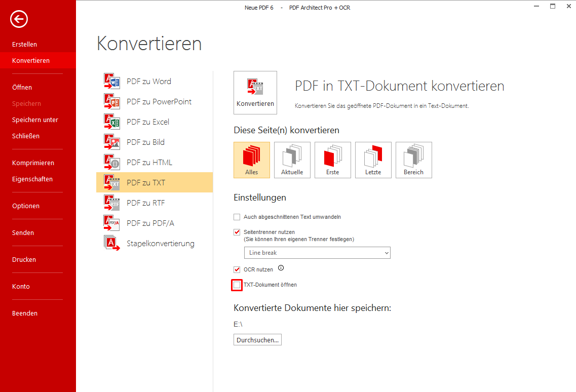Click Öffnen in the sidebar

pos(22,88)
